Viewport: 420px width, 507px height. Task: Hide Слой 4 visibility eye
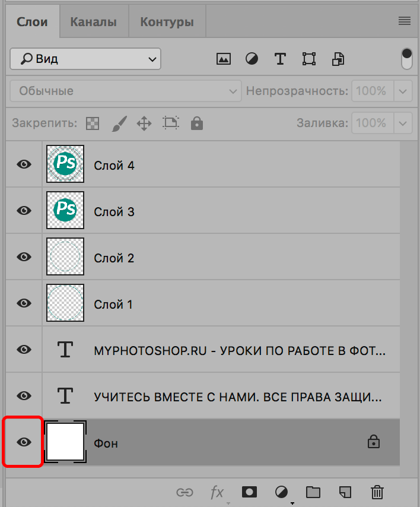(24, 164)
